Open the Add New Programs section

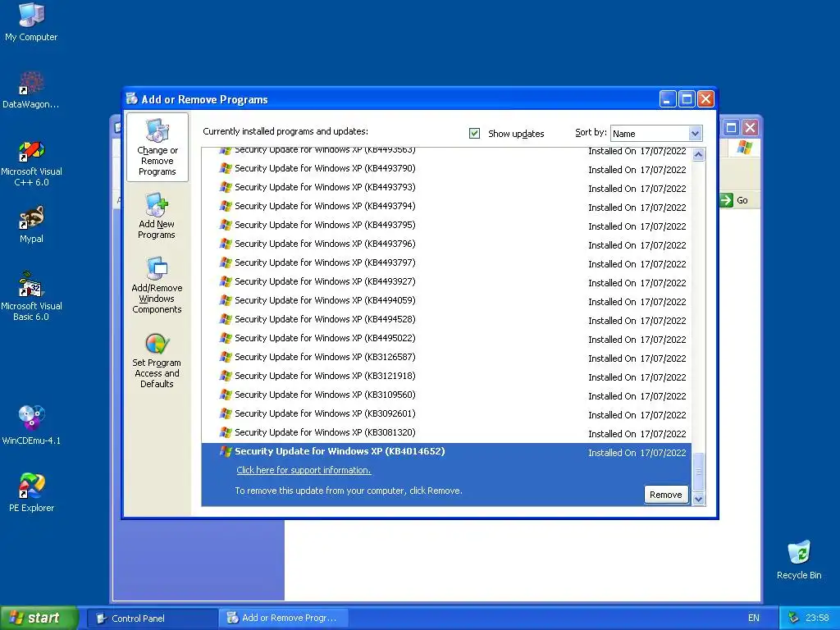tap(157, 216)
